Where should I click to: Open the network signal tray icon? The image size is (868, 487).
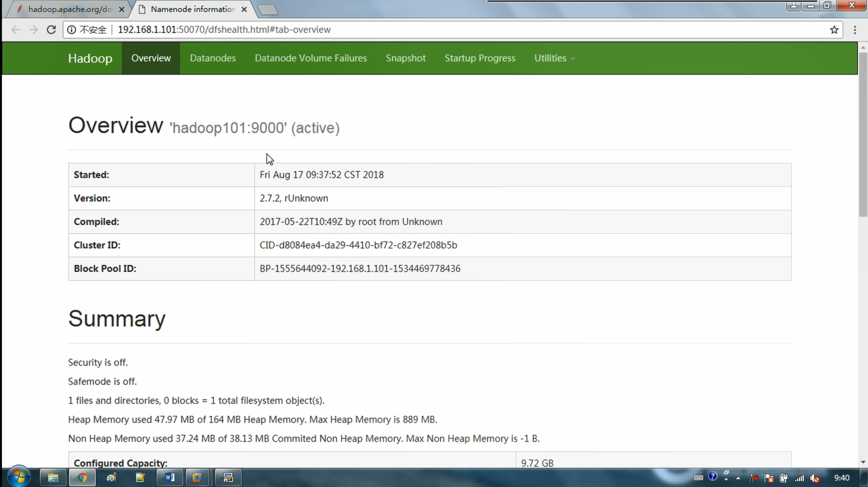pyautogui.click(x=800, y=478)
